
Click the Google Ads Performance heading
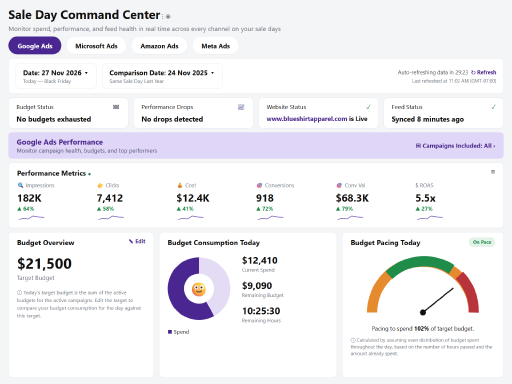(x=60, y=142)
